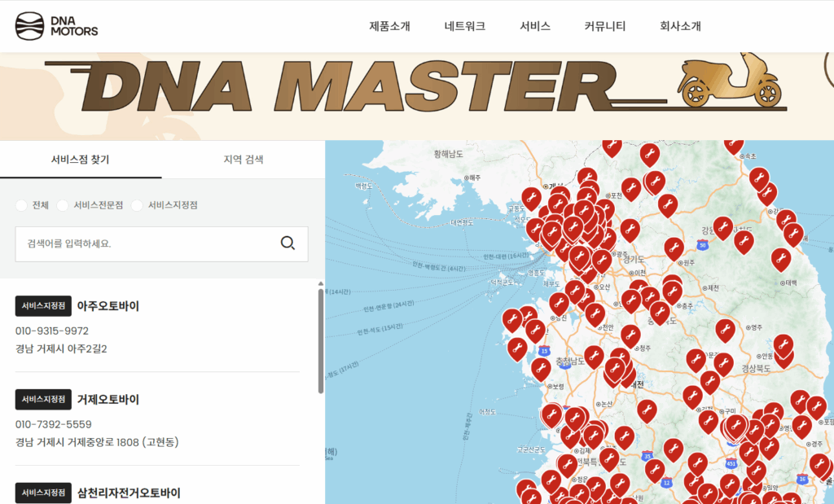The height and width of the screenshot is (504, 834).
Task: Open the 아주오토바이 shop entry
Action: click(x=108, y=306)
